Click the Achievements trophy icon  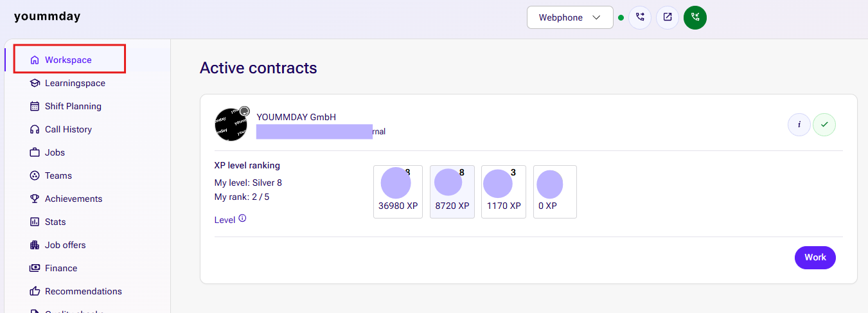pos(35,199)
